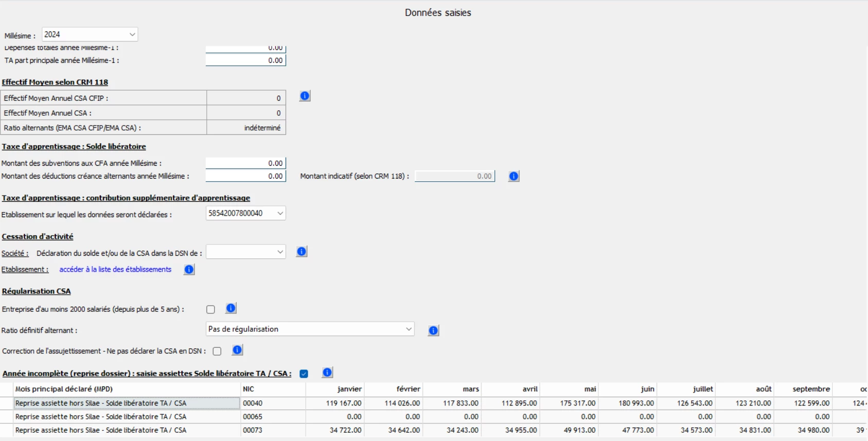868x441 pixels.
Task: Click the août column header
Action: [745, 389]
